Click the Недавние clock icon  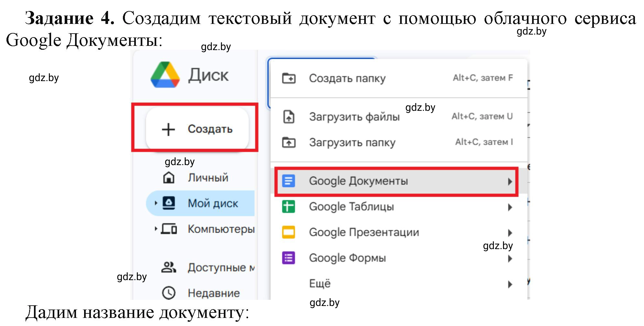pos(169,293)
